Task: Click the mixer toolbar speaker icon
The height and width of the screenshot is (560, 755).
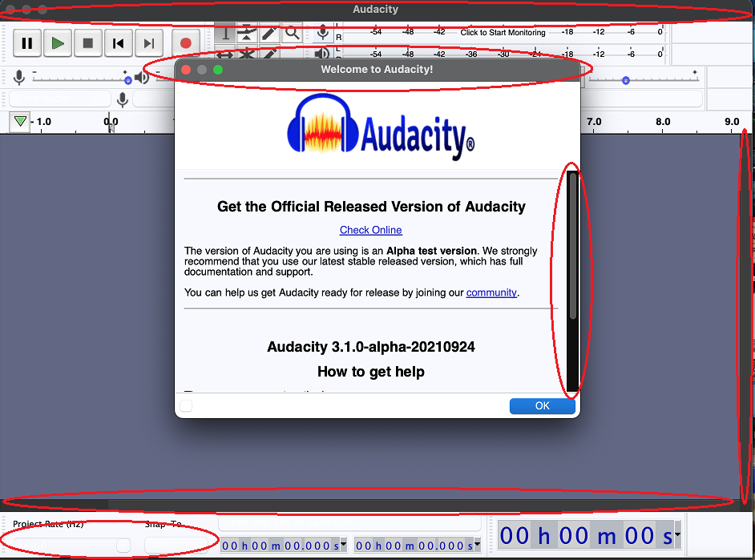Action: [142, 77]
